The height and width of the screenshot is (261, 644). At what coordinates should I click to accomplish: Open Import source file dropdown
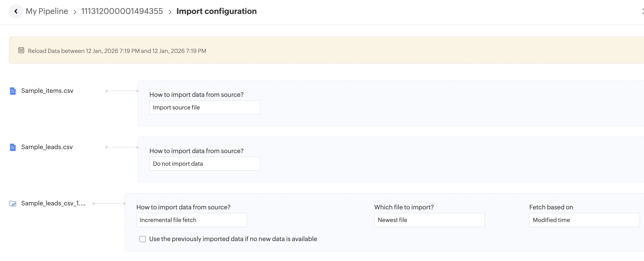click(x=204, y=107)
